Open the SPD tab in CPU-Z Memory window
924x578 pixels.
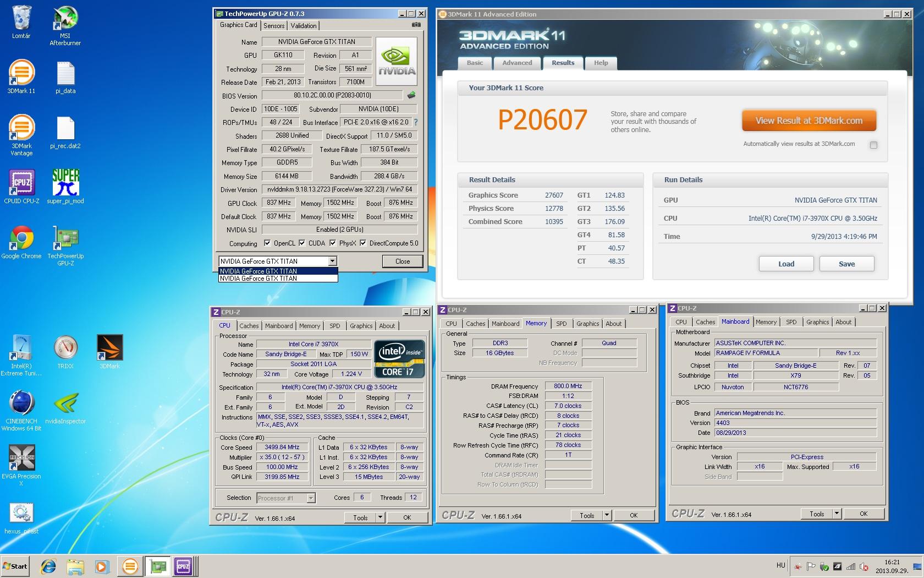[561, 324]
